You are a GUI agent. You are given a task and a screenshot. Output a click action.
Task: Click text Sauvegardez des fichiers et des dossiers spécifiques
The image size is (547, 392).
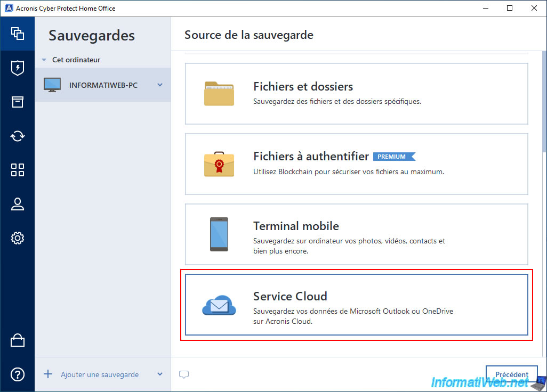(337, 101)
